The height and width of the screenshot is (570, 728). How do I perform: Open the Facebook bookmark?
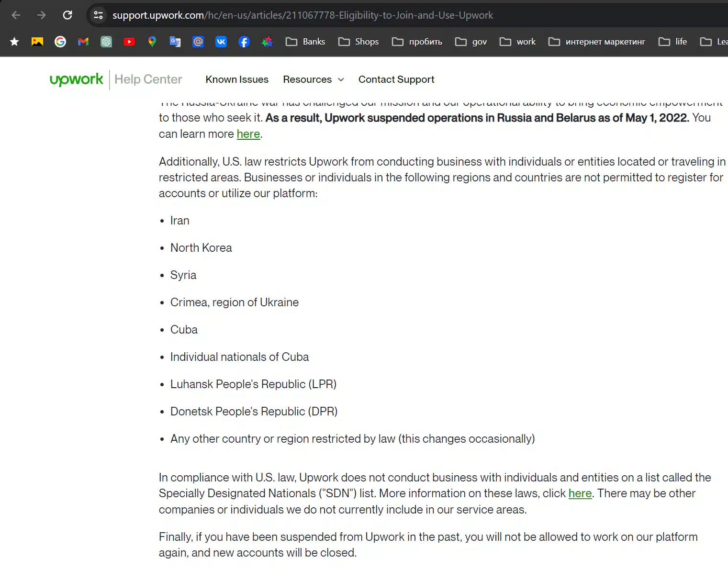tap(244, 42)
